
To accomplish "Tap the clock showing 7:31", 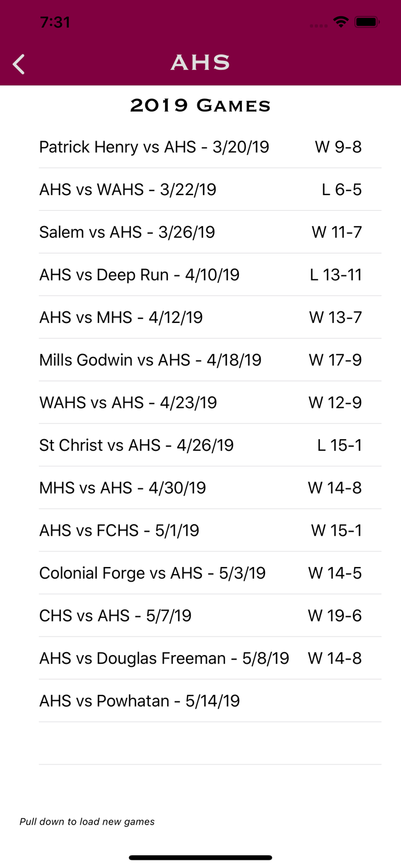I will click(56, 22).
